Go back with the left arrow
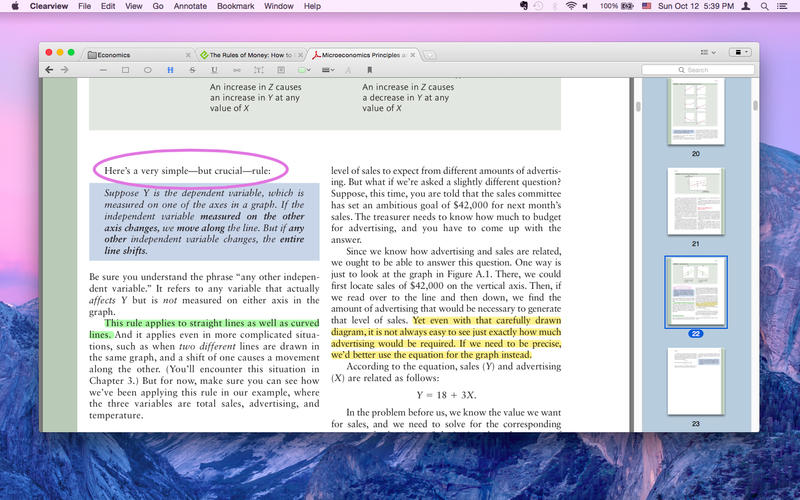 (x=49, y=70)
